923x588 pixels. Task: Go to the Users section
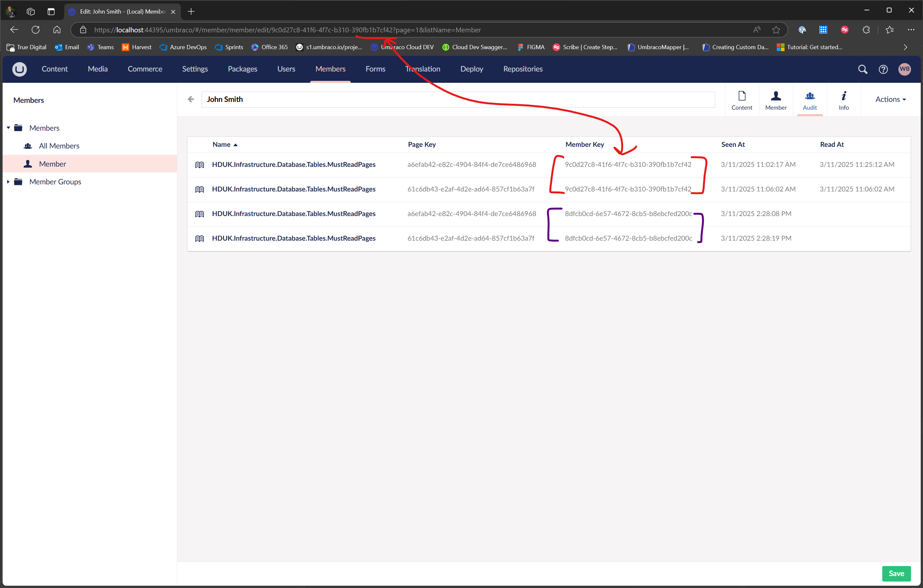tap(286, 69)
